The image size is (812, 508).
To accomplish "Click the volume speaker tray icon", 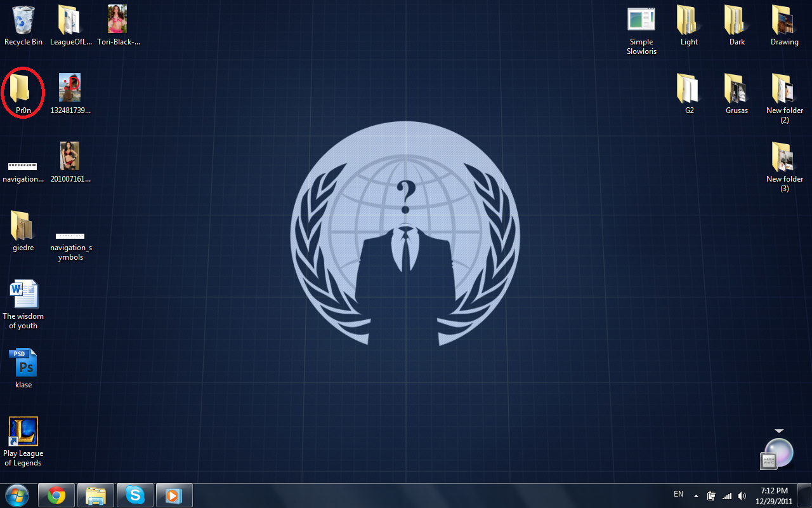I will coord(742,495).
